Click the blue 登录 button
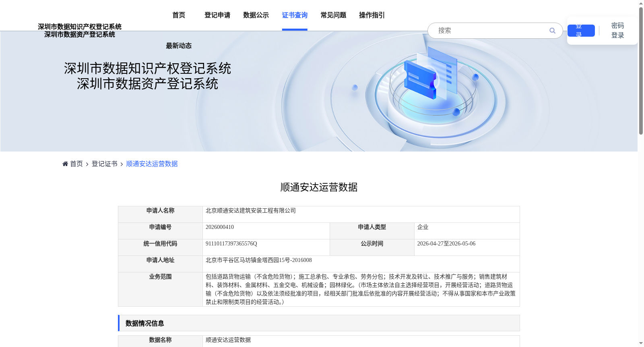 [581, 31]
